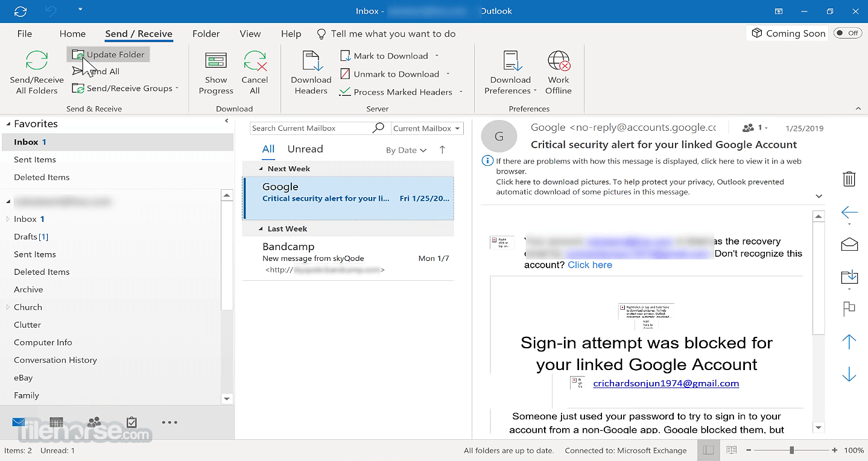Click the Download Headers icon
Screen dimensions: 868x461
(x=311, y=61)
